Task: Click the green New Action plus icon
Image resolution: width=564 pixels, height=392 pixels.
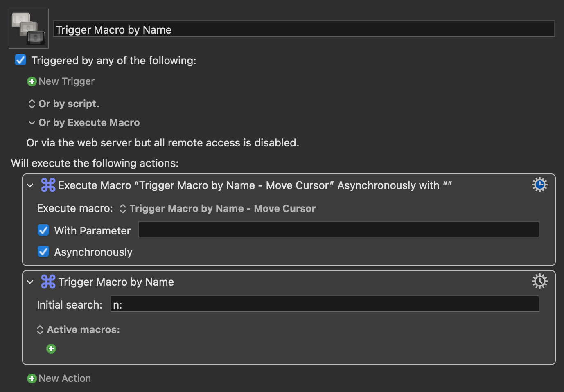Action: point(32,378)
